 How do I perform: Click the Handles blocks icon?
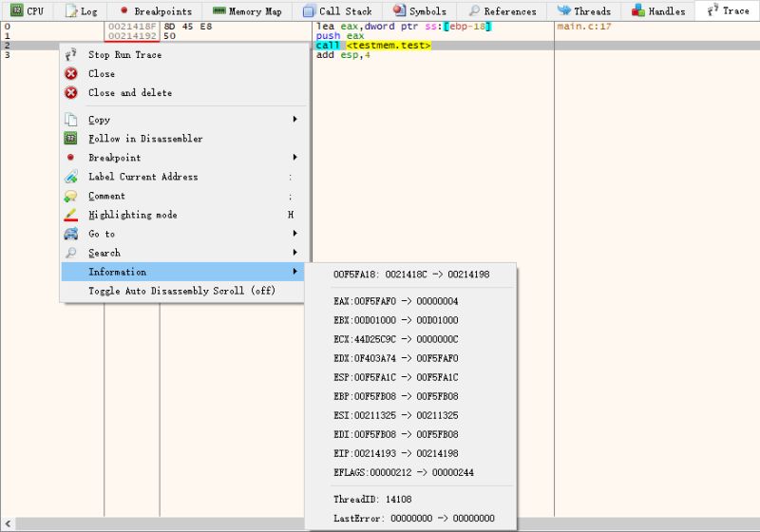point(637,10)
